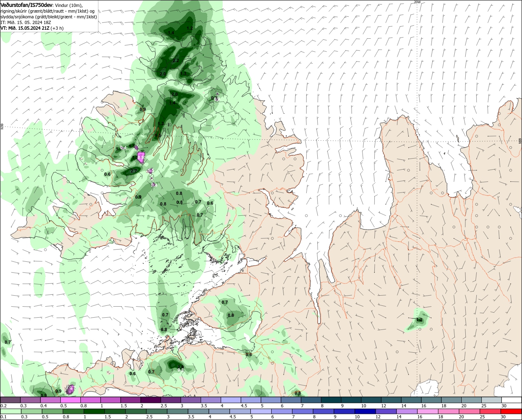Select the dark green 1 swatch in lower rain legend
The width and height of the screenshot is (522, 420).
(x=94, y=411)
